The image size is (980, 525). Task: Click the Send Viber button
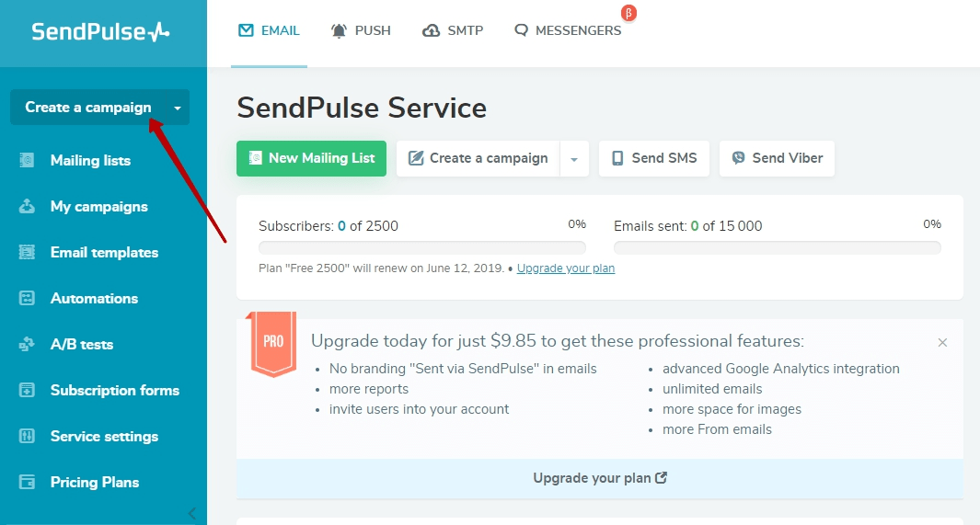click(x=777, y=158)
